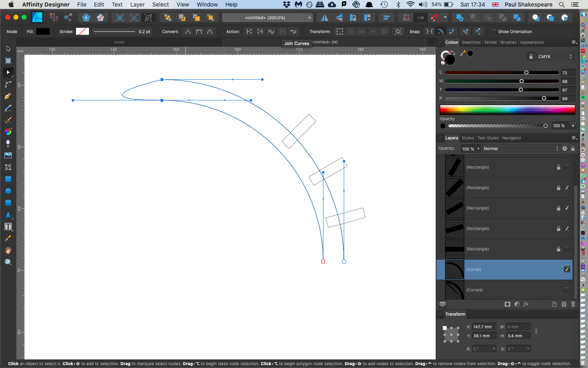588x368 pixels.
Task: Click the Cyan slider track
Action: pyautogui.click(x=502, y=73)
